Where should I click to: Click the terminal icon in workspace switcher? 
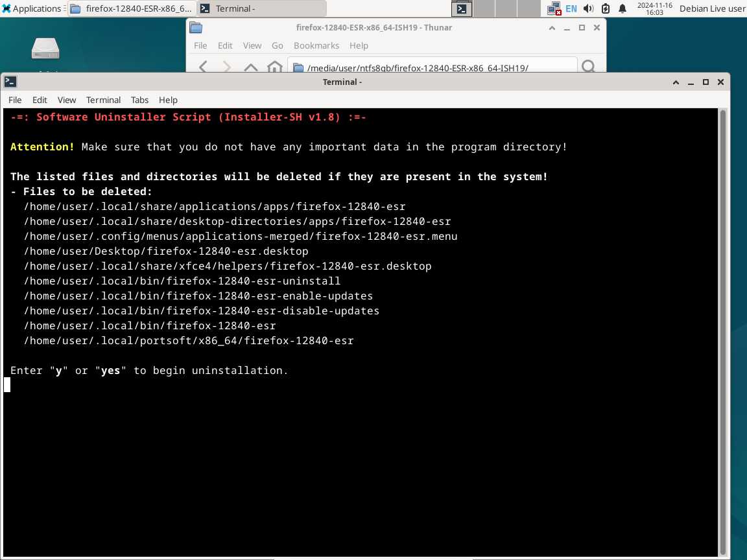pyautogui.click(x=462, y=8)
